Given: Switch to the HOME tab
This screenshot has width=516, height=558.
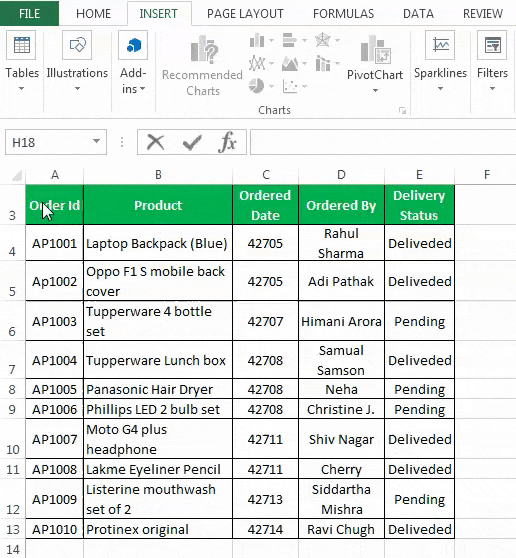Looking at the screenshot, I should pyautogui.click(x=94, y=14).
